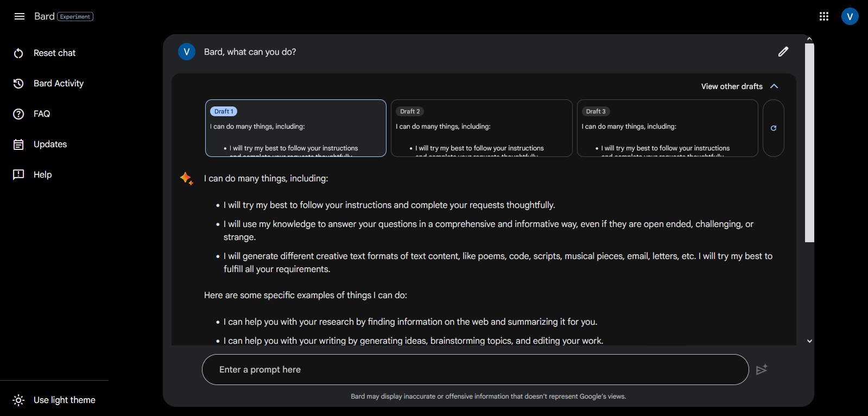Click the Reset chat icon
868x416 pixels.
click(18, 53)
